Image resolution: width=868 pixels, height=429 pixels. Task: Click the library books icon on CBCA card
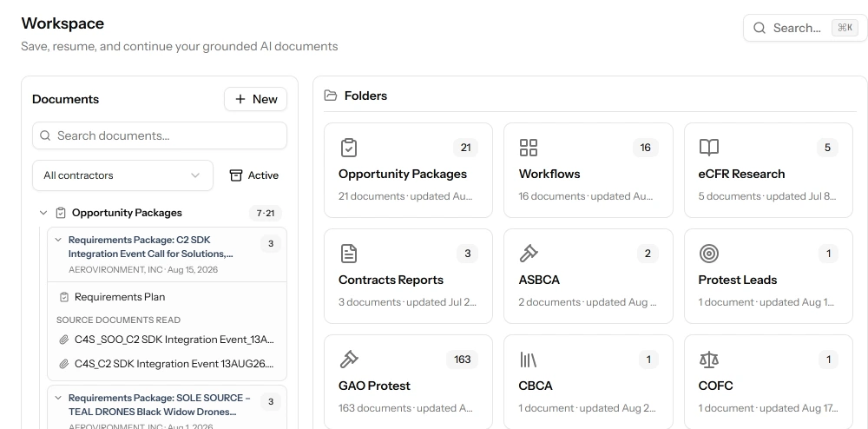(528, 360)
